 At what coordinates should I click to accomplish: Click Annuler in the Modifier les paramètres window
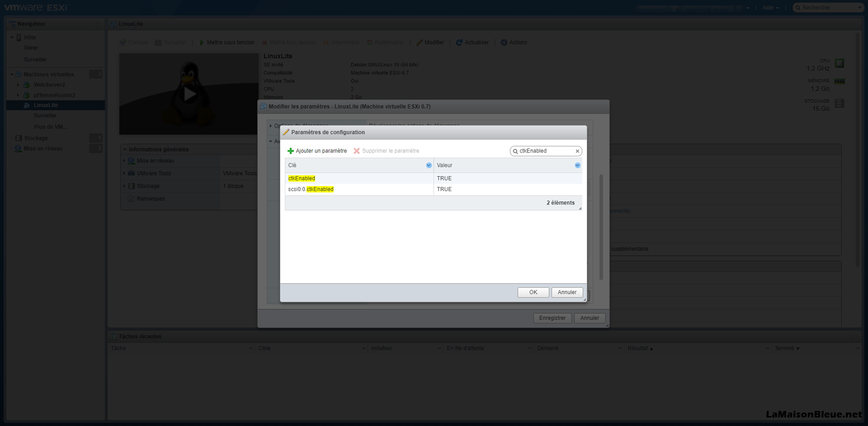(590, 318)
